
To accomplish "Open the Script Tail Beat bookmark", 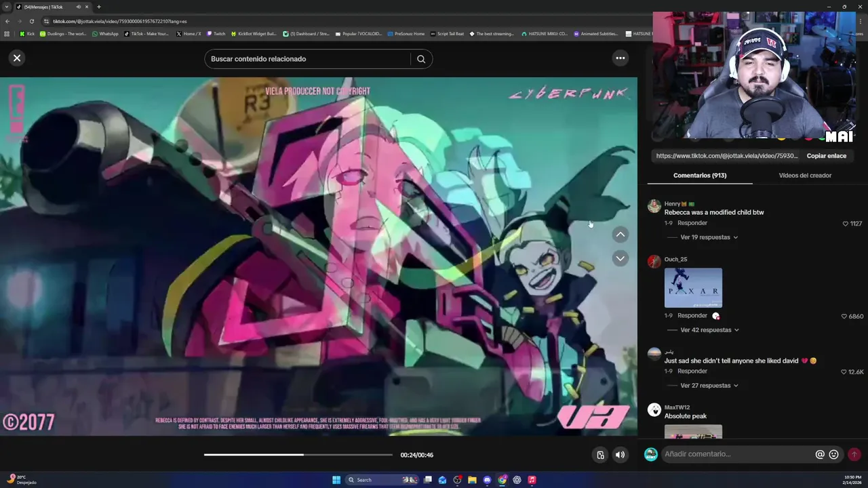I will 448,34.
